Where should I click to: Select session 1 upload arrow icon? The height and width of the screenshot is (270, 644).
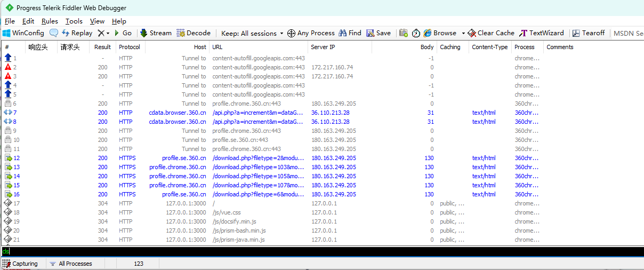coord(8,58)
